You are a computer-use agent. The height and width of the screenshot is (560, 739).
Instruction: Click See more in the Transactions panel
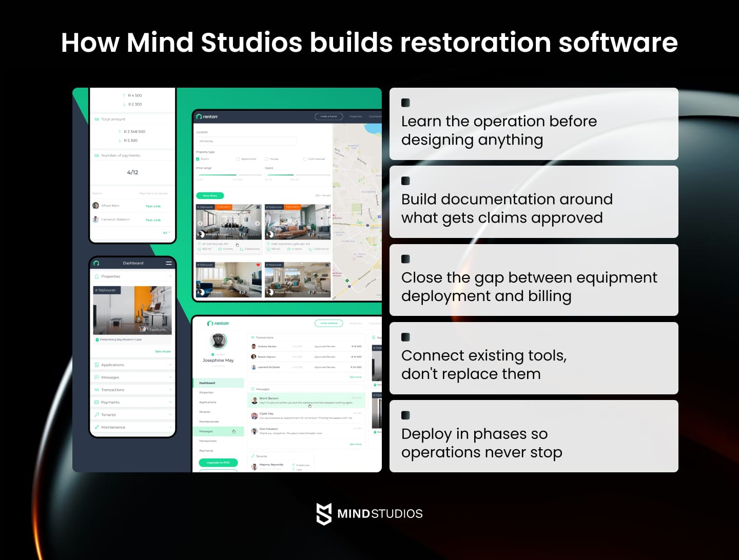[x=356, y=377]
